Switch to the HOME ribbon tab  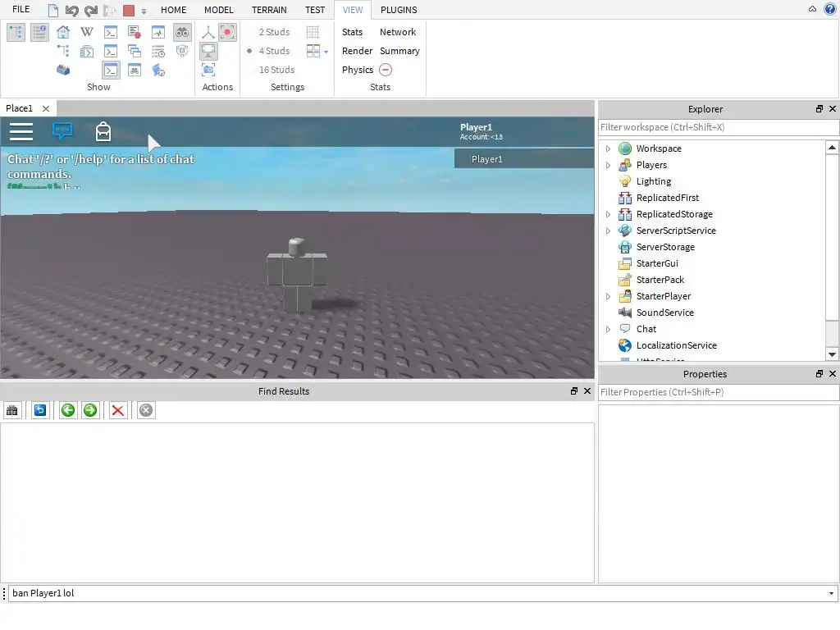(174, 10)
